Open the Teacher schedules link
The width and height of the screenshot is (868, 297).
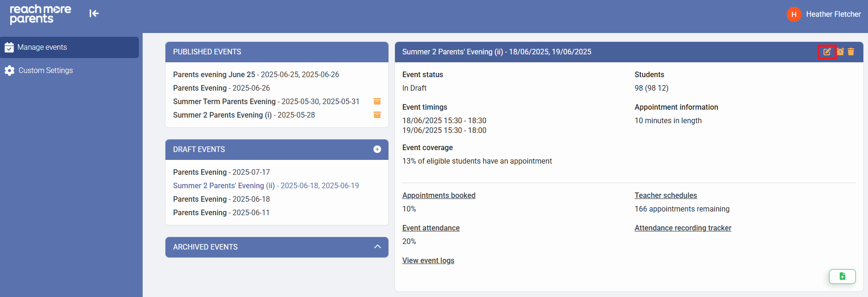[x=665, y=196]
